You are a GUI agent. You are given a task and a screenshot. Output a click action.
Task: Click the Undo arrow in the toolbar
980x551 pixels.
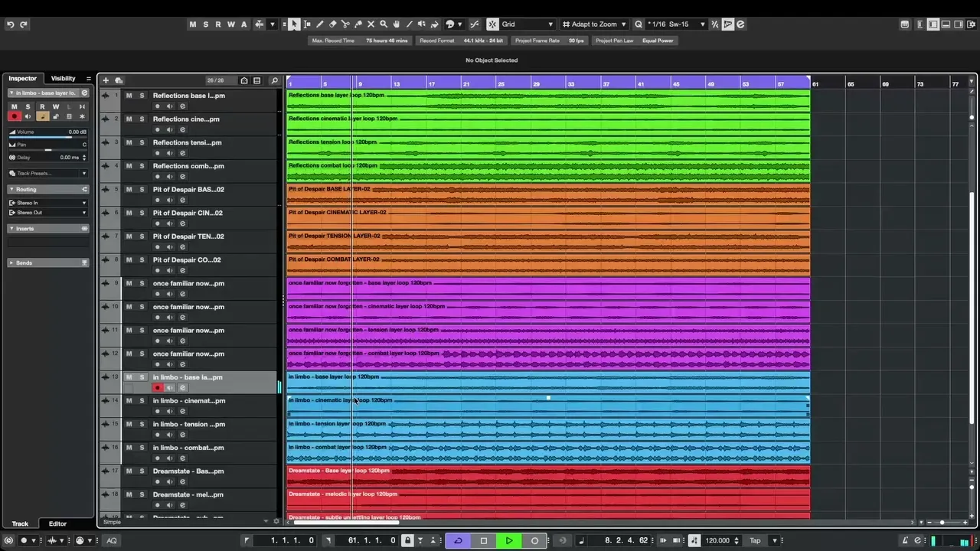click(10, 24)
